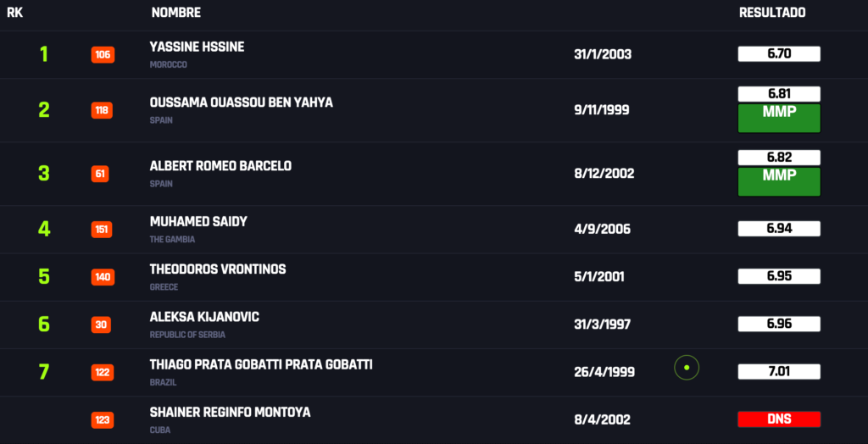Image resolution: width=868 pixels, height=444 pixels.
Task: Sort by the RESULTADO column header
Action: [772, 13]
